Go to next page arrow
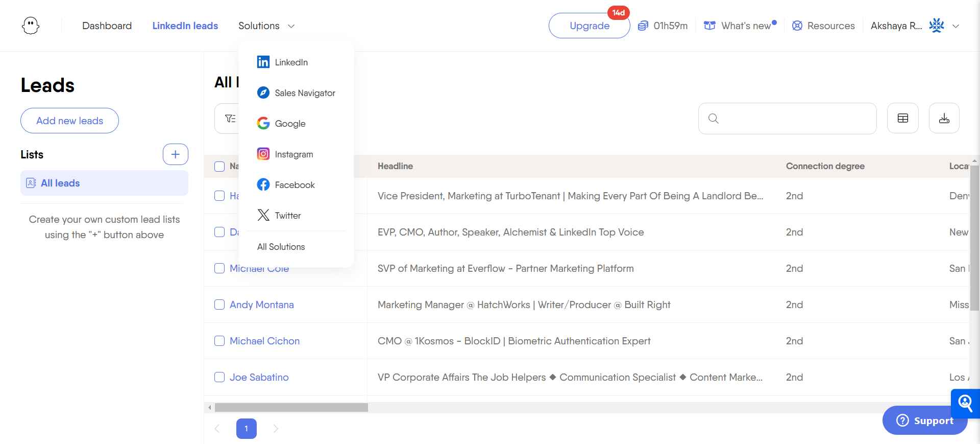The image size is (980, 444). tap(276, 429)
